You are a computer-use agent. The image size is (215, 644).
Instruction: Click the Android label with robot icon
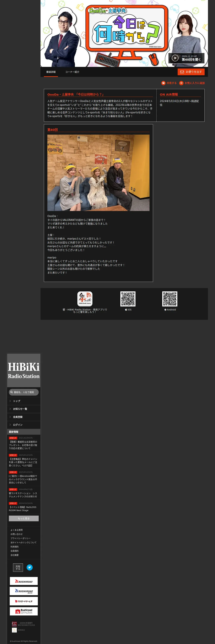point(170,310)
